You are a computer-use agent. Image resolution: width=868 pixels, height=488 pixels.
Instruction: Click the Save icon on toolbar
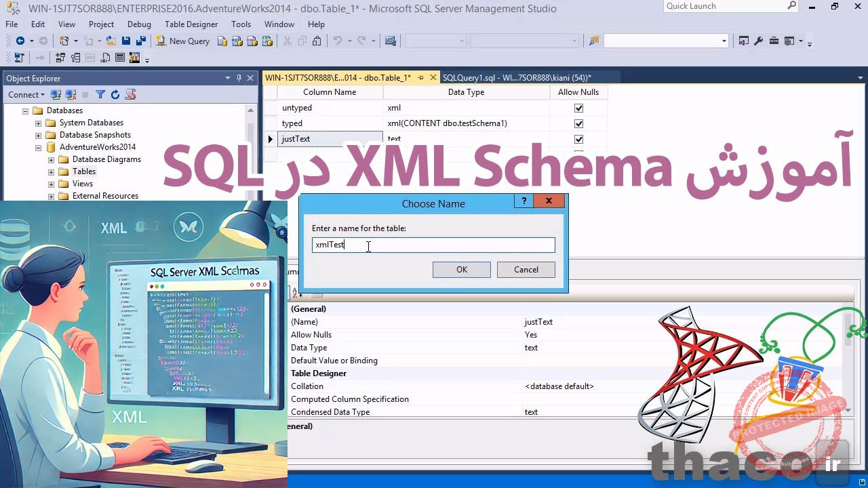(x=125, y=41)
